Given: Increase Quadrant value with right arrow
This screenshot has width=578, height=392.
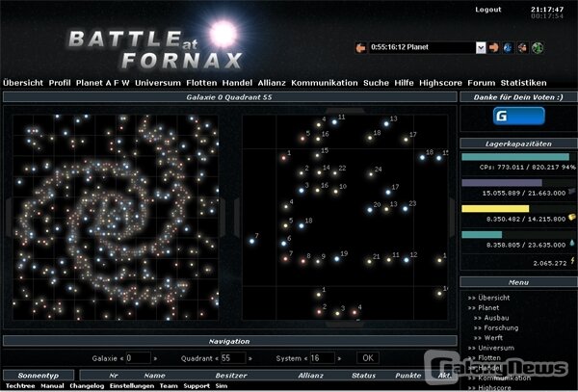Looking at the screenshot, I should pos(250,358).
